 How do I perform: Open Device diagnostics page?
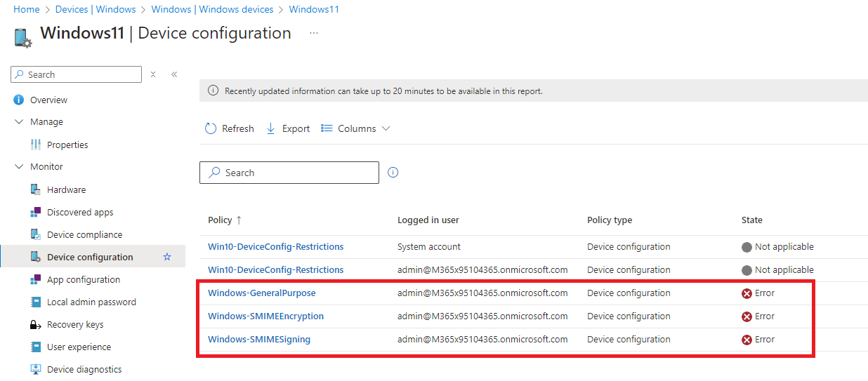[84, 369]
